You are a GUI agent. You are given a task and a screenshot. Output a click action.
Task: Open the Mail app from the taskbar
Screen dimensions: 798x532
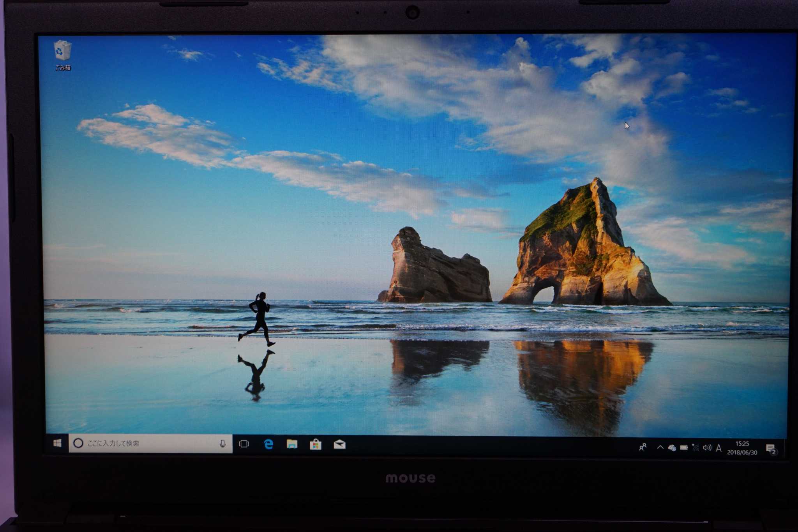(339, 444)
